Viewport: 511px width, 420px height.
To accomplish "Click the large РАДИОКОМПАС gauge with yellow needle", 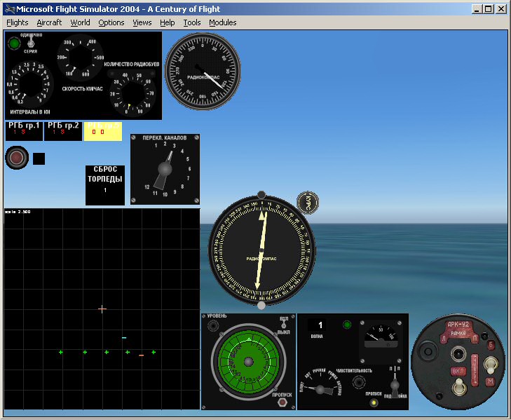I will [x=261, y=250].
